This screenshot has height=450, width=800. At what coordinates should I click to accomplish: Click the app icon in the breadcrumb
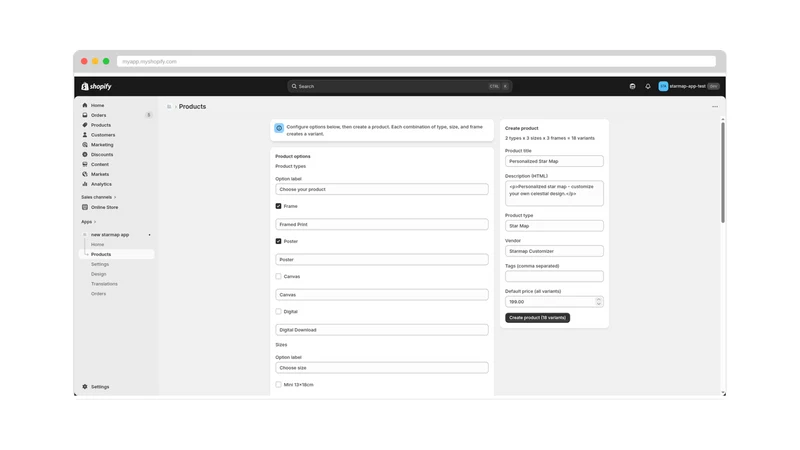pos(169,107)
